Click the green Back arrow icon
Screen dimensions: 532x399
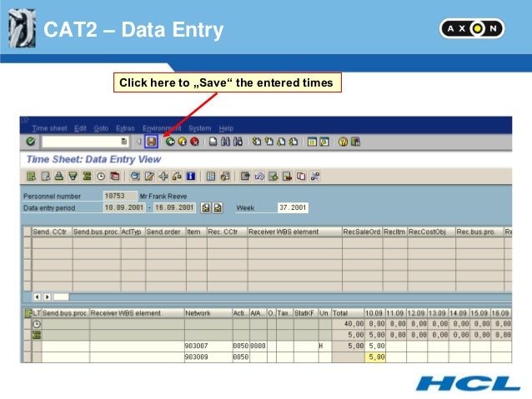click(x=170, y=142)
